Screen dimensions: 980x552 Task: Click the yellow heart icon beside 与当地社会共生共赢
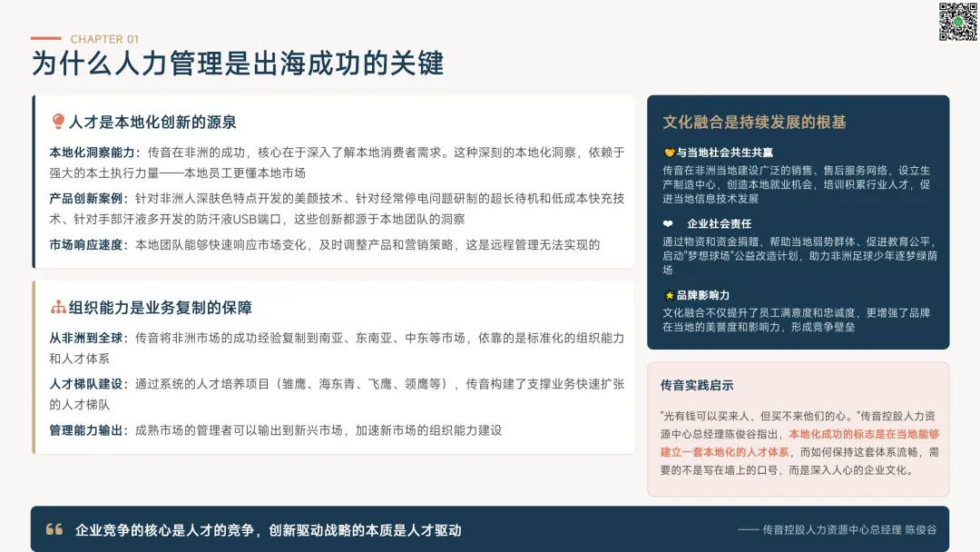669,153
